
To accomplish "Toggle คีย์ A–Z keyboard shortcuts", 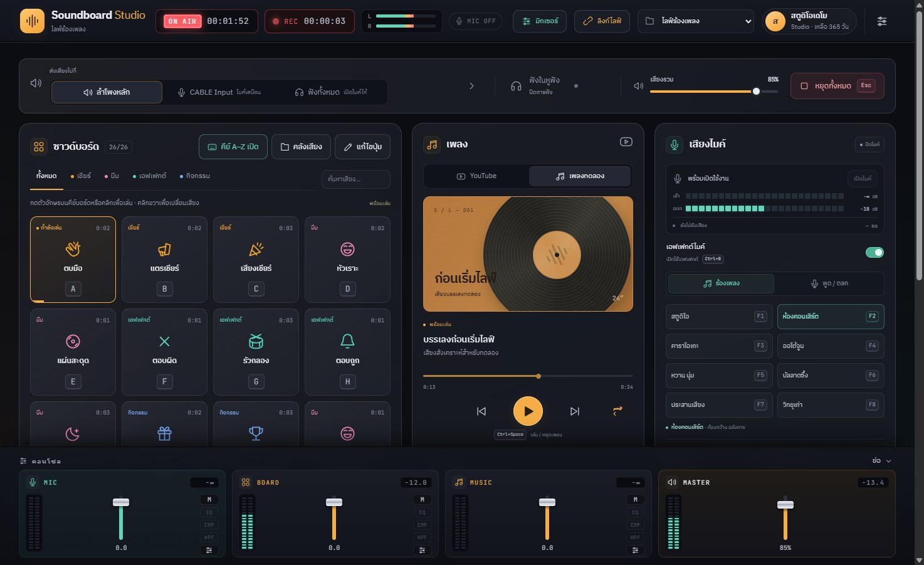I will (233, 147).
